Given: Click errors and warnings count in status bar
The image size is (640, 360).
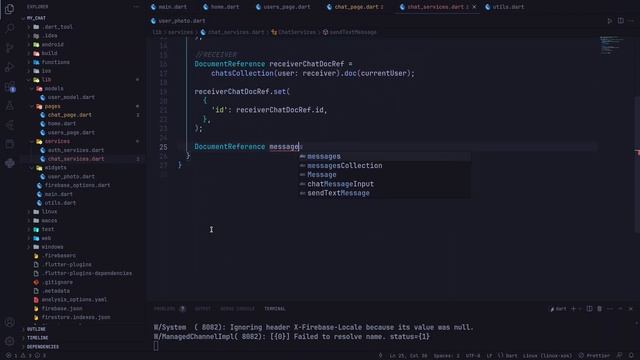Looking at the screenshot, I should (x=26, y=356).
